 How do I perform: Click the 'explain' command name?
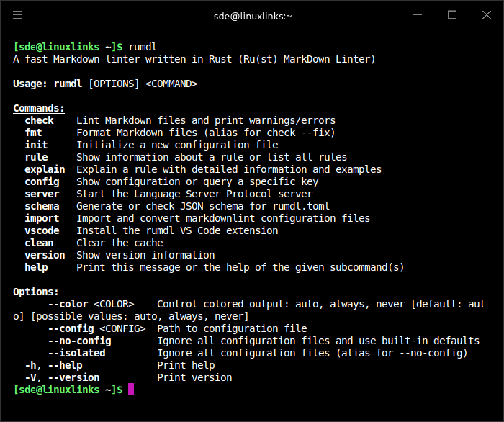(45, 169)
